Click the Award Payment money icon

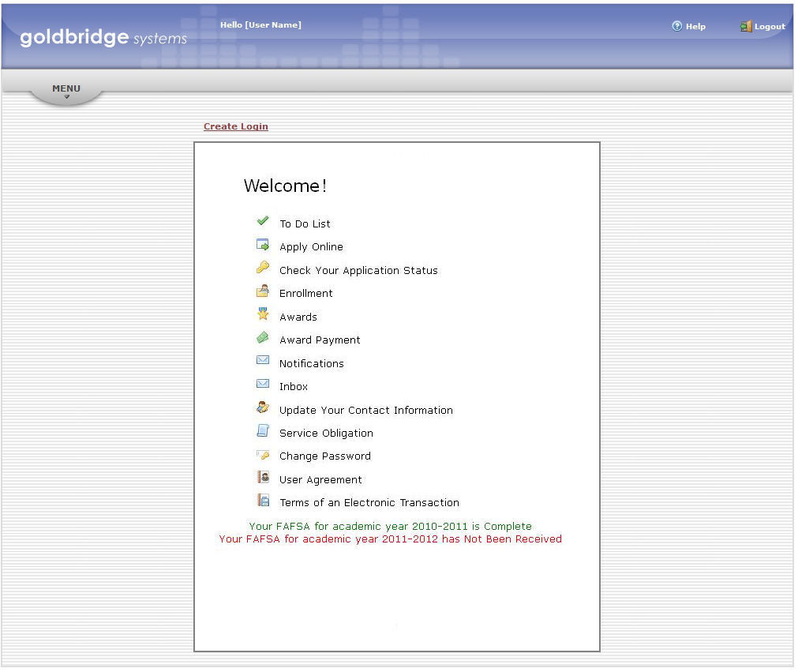(263, 337)
